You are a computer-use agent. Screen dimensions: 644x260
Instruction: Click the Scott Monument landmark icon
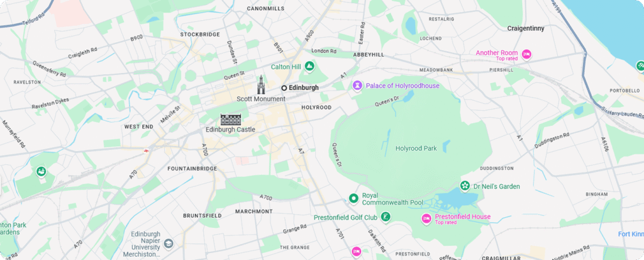pyautogui.click(x=260, y=85)
